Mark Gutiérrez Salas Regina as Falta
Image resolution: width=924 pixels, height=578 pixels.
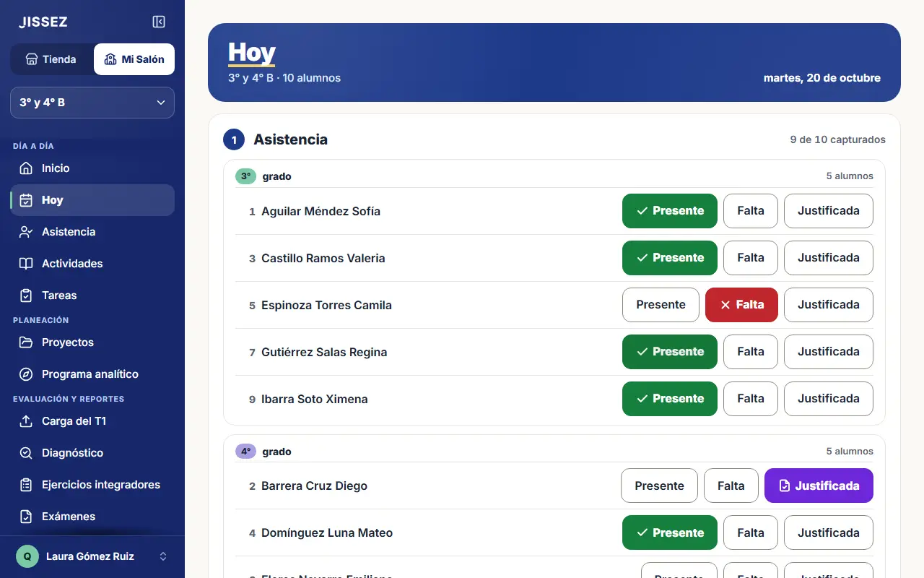pyautogui.click(x=751, y=352)
